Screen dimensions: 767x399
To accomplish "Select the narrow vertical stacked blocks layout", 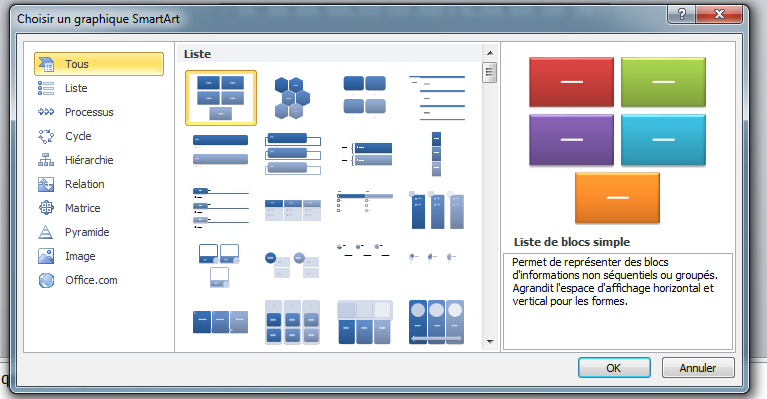I will pos(436,154).
